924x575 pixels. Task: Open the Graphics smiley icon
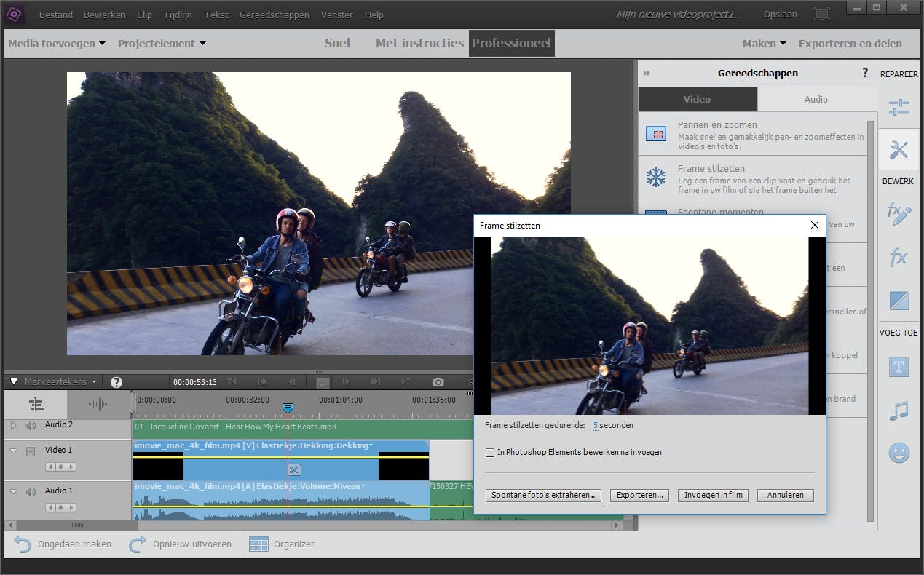pos(899,453)
